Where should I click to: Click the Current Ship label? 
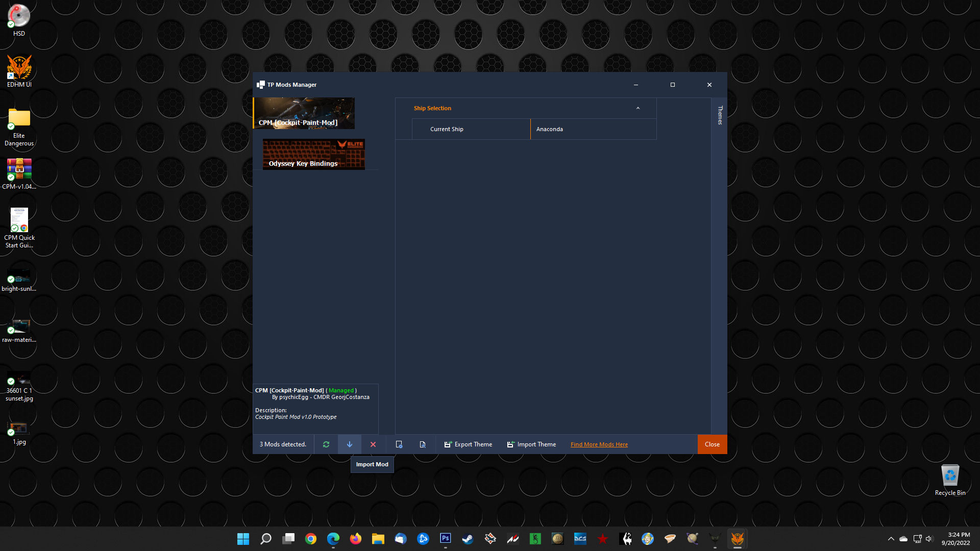click(447, 129)
